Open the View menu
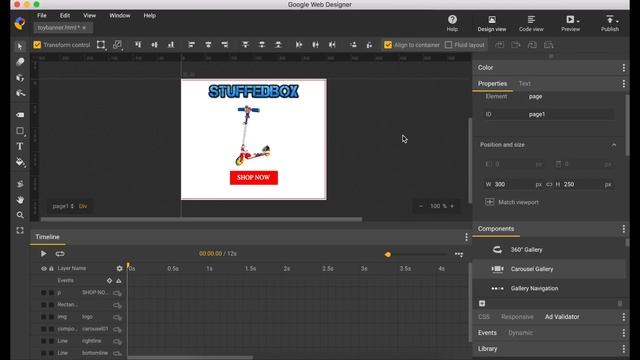The width and height of the screenshot is (640, 360). [x=89, y=16]
